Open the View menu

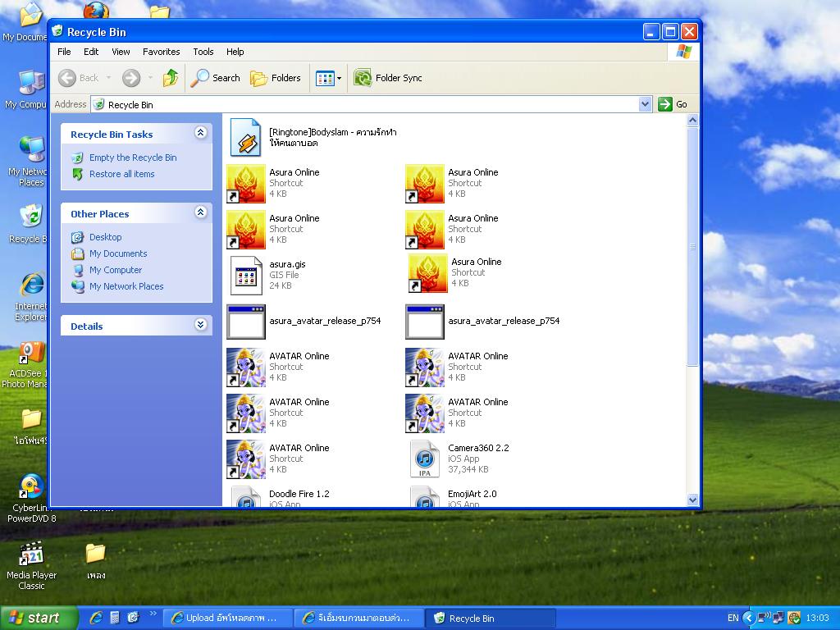(x=121, y=52)
